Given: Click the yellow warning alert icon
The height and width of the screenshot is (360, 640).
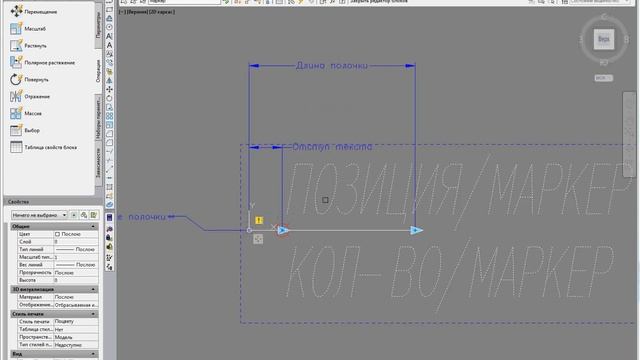Looking at the screenshot, I should [259, 220].
